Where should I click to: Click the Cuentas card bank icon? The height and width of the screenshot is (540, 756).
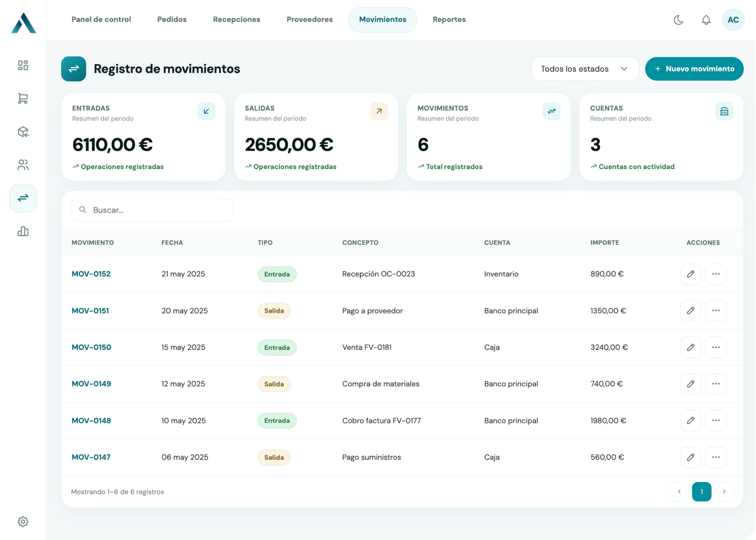point(724,111)
